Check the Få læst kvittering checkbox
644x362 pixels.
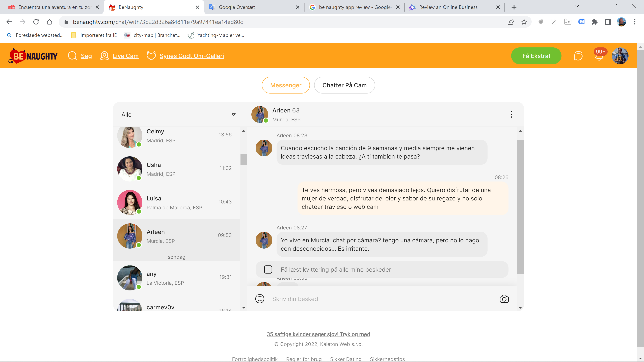pos(268,269)
